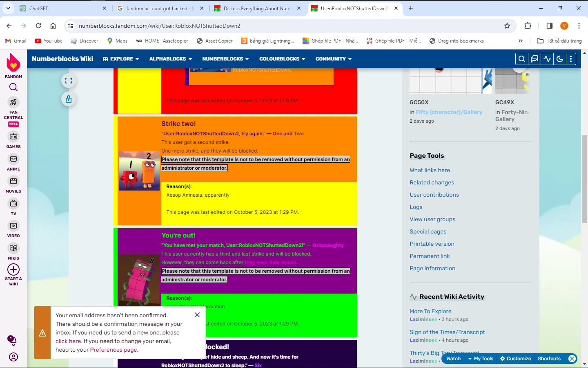The width and height of the screenshot is (588, 368).
Task: Expand the My Tools dropdown in bottom toolbar
Action: coord(481,359)
